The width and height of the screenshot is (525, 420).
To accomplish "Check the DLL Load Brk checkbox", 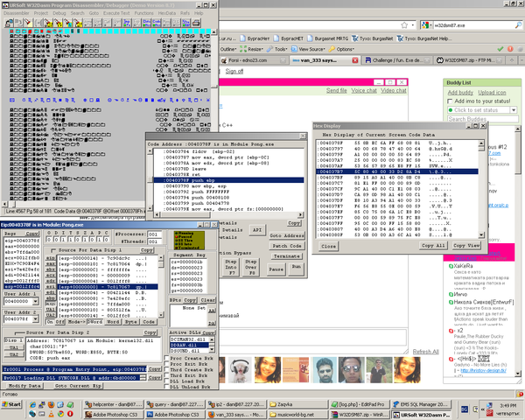I will (166, 381).
